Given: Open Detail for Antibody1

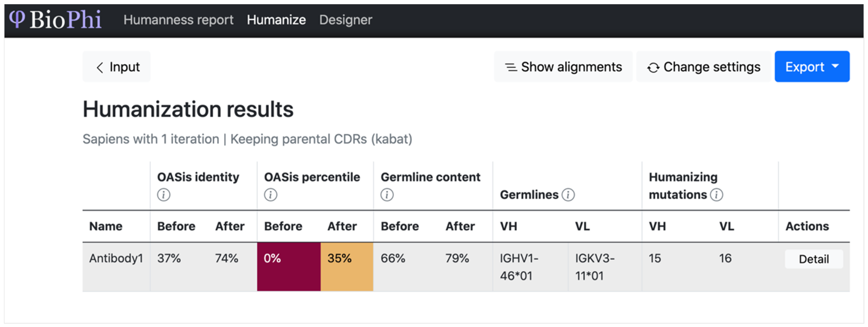Looking at the screenshot, I should (813, 259).
